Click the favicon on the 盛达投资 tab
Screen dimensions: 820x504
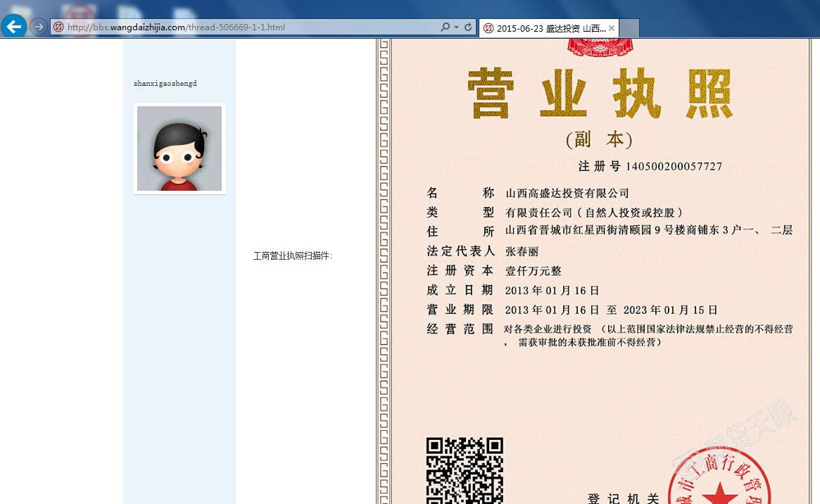(x=488, y=28)
